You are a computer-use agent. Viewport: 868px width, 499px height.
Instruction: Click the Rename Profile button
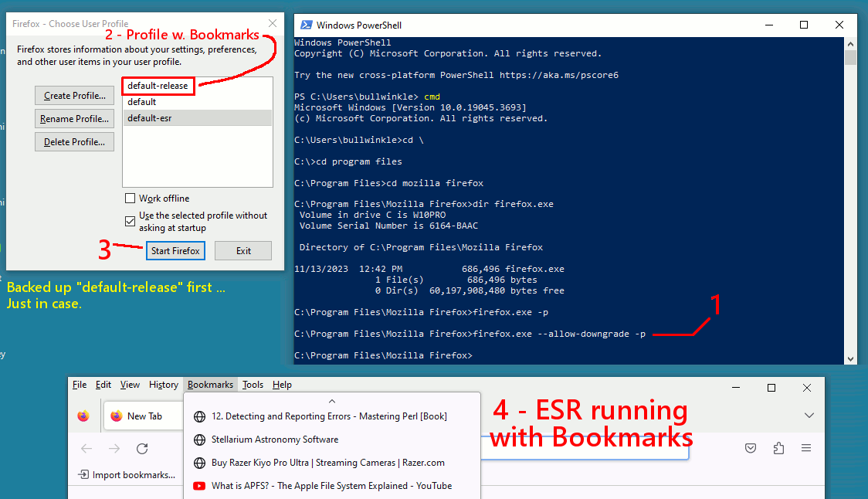tap(75, 118)
